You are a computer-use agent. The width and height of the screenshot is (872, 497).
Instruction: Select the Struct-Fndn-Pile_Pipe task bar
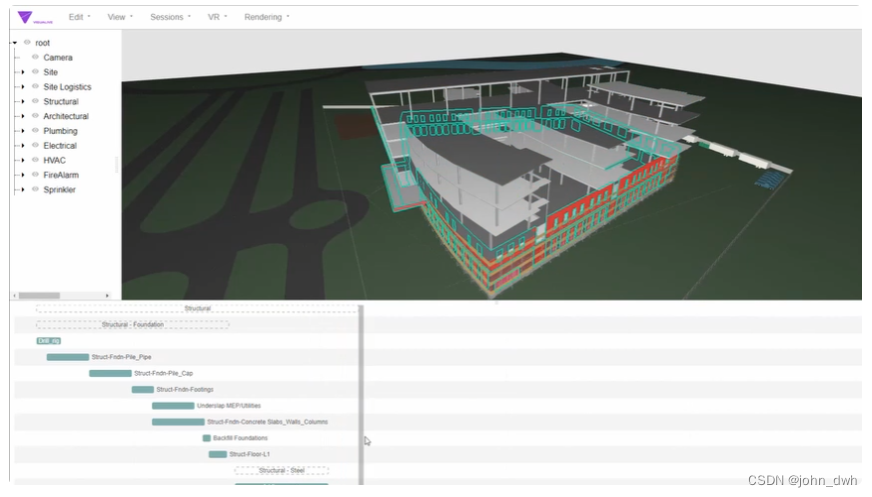coord(68,357)
